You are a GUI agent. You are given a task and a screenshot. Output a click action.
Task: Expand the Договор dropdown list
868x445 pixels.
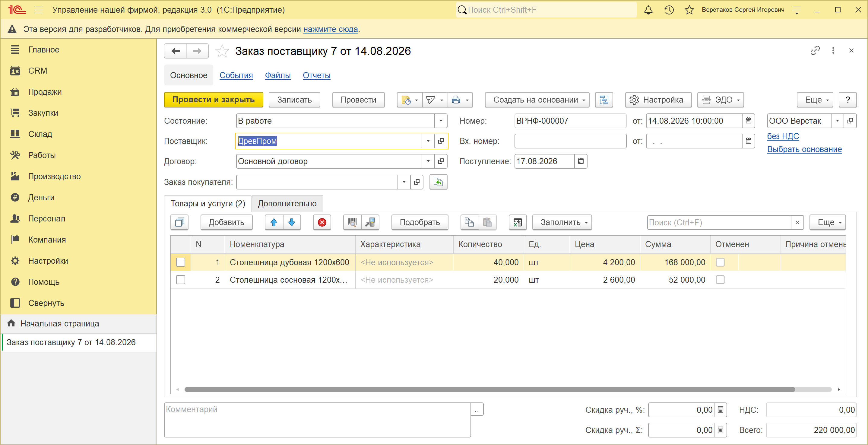tap(428, 161)
